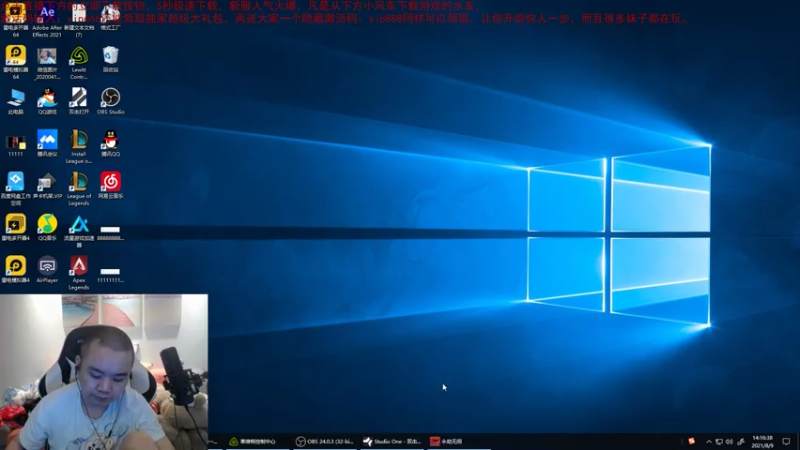Open the yellow multi-instance manager 64 icon
The height and width of the screenshot is (450, 800).
tap(16, 20)
